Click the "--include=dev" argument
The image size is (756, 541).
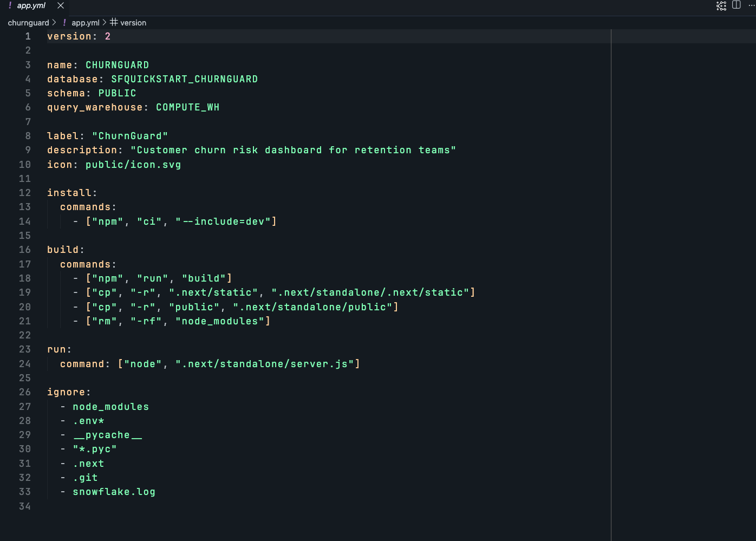(x=223, y=221)
